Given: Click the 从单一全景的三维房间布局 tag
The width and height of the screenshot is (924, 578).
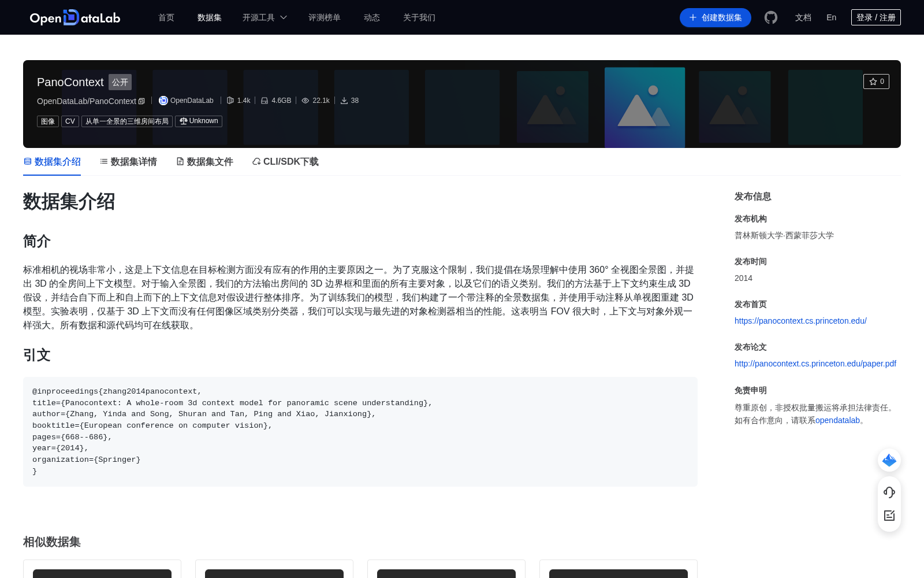Looking at the screenshot, I should [x=127, y=121].
